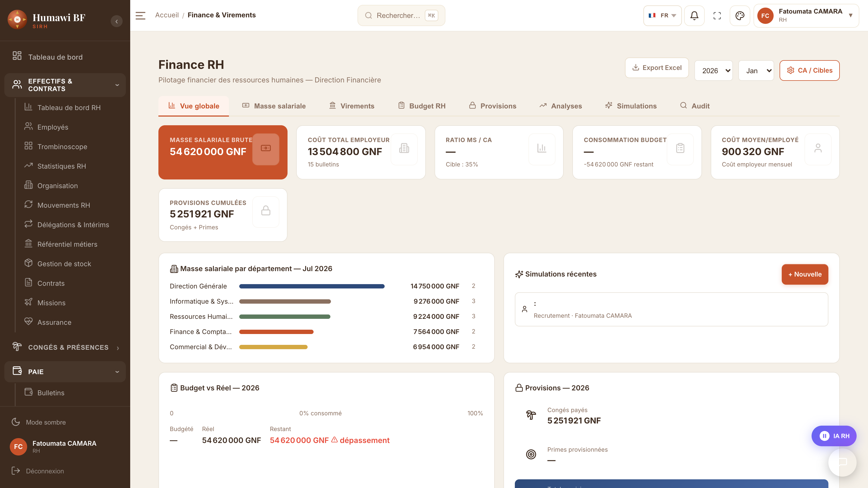Open year 2026 dropdown
Viewport: 868px width, 488px height.
pyautogui.click(x=713, y=70)
